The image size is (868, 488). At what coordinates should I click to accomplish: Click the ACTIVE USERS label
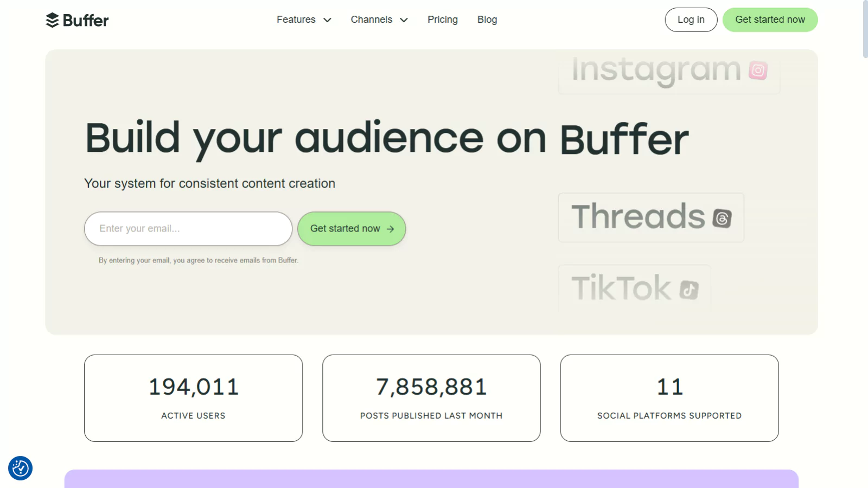click(x=193, y=416)
